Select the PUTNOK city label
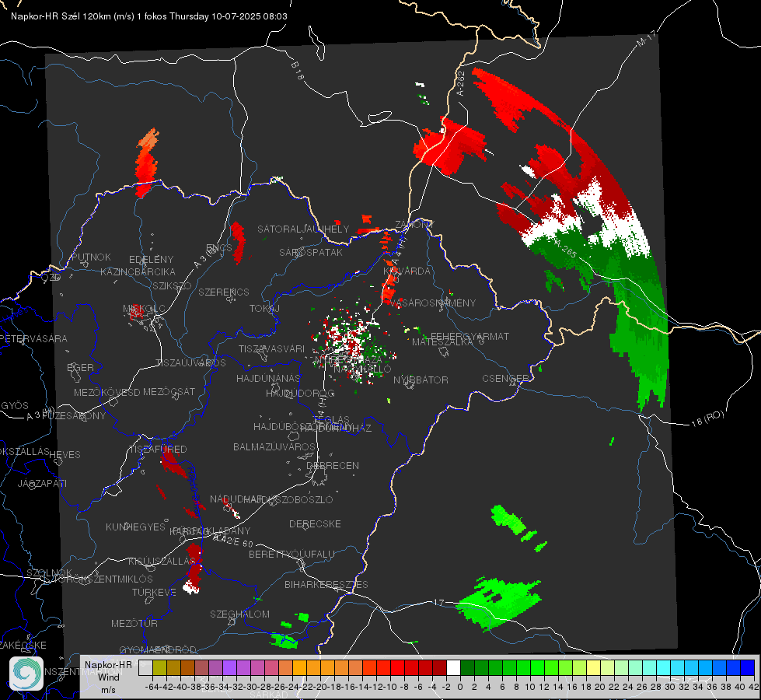 tap(91, 257)
